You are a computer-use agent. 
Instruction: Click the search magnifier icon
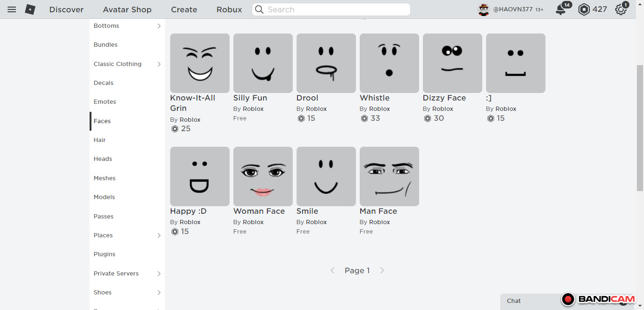[x=259, y=9]
